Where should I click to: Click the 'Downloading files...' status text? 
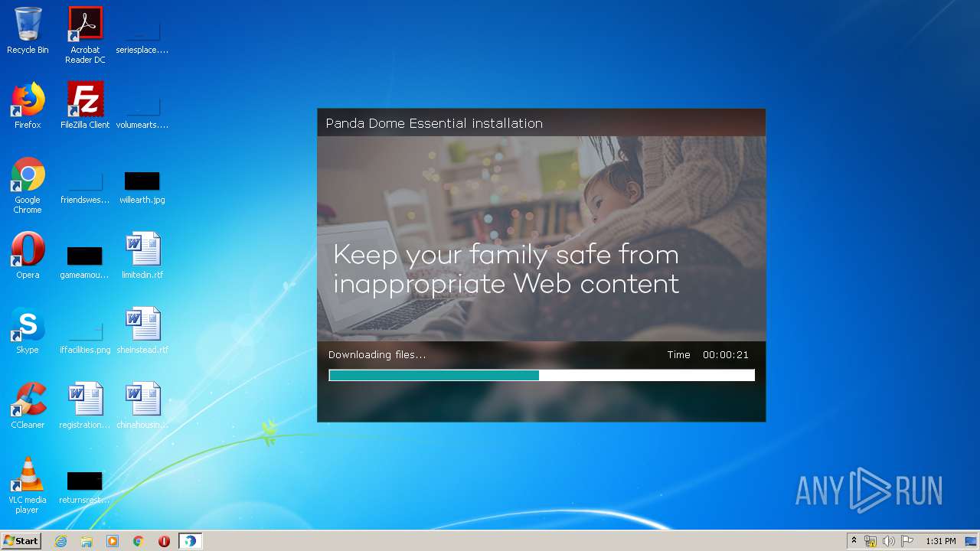(x=377, y=355)
